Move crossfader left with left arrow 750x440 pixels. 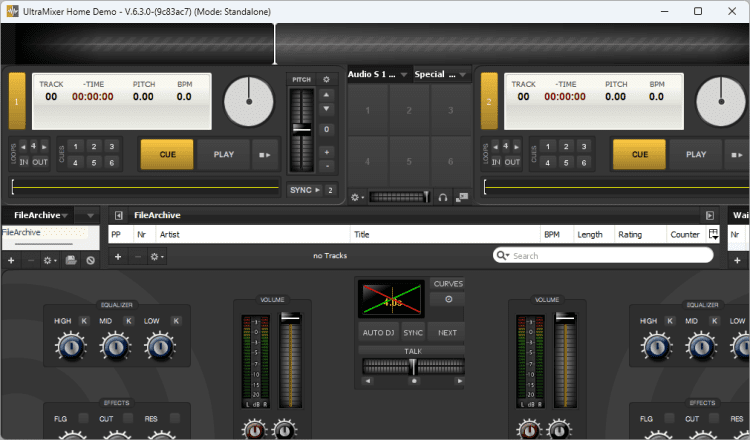(368, 381)
